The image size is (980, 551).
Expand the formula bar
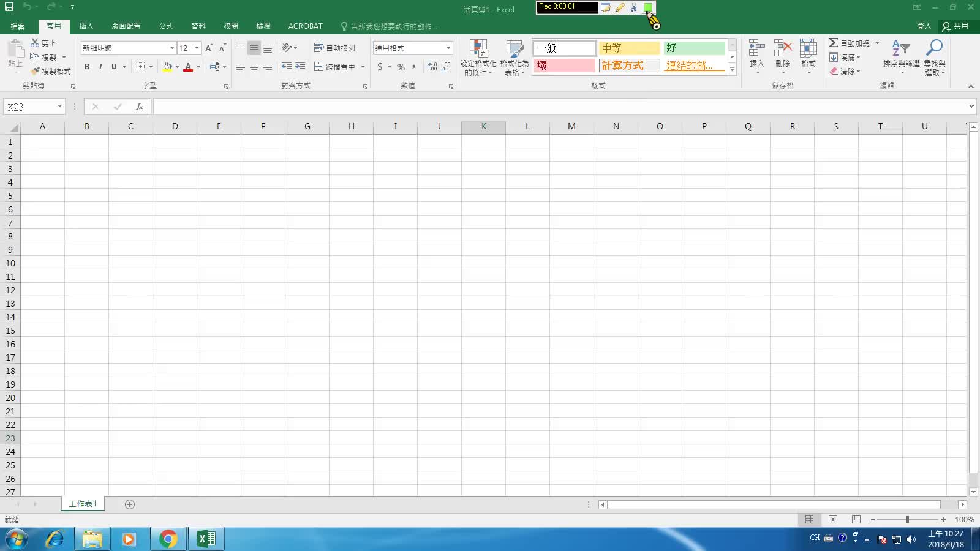(971, 107)
